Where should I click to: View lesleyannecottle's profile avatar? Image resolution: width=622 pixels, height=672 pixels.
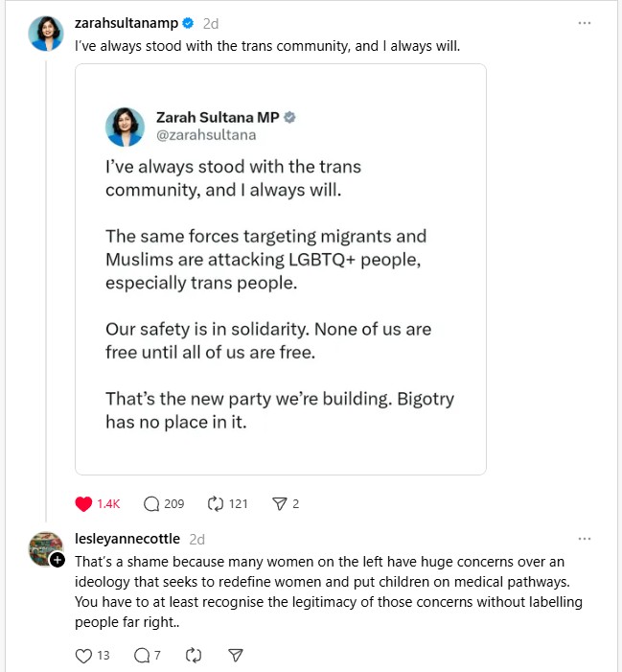[x=43, y=548]
